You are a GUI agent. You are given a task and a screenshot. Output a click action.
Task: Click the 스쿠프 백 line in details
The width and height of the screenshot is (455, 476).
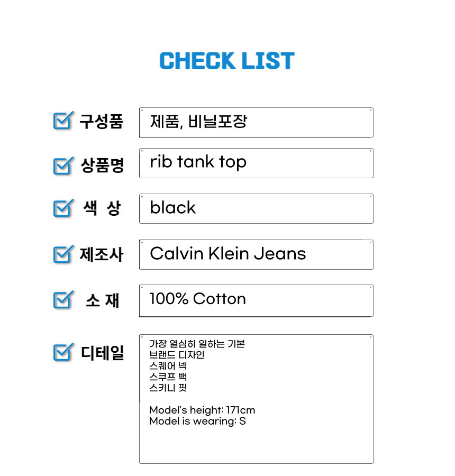[x=168, y=377]
